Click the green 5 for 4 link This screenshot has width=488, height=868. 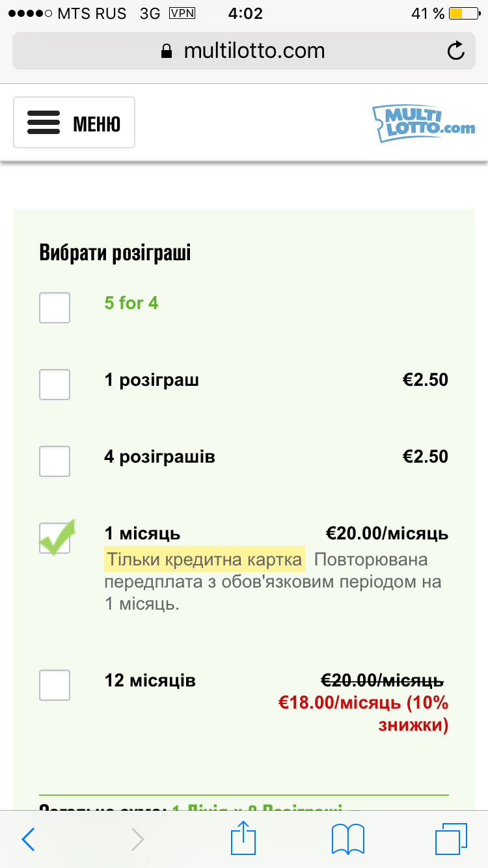point(131,303)
